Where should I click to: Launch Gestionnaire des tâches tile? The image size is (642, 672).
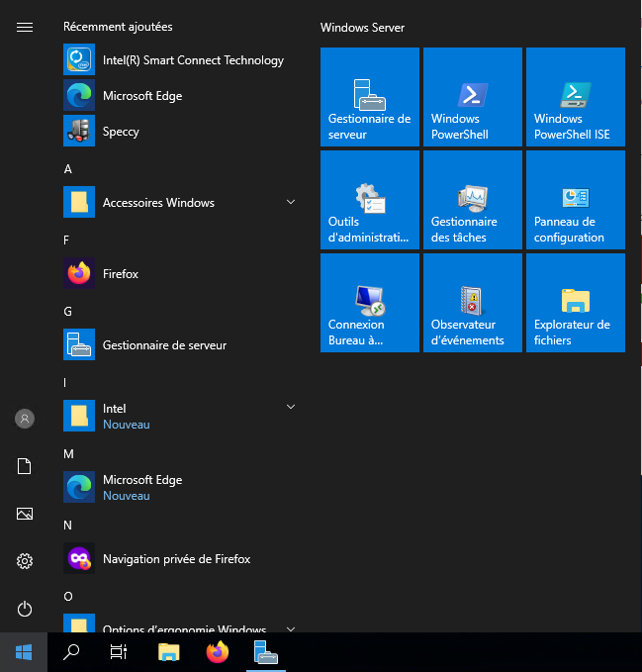click(473, 200)
